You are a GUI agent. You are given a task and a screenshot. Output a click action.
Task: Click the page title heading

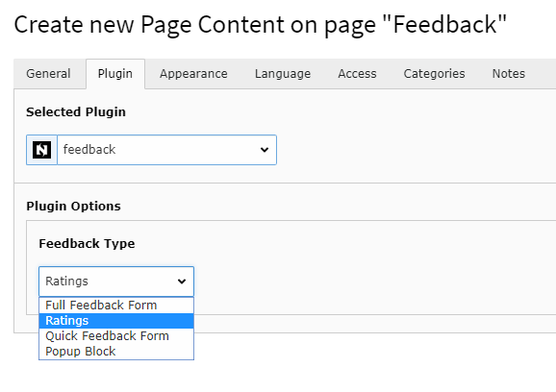click(x=261, y=25)
